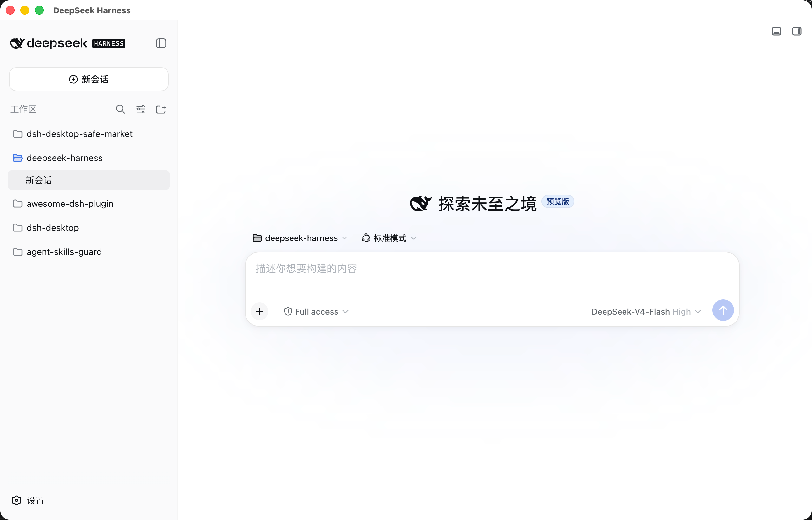Open 标准模式 mode dropdown
This screenshot has height=520, width=812.
[389, 238]
